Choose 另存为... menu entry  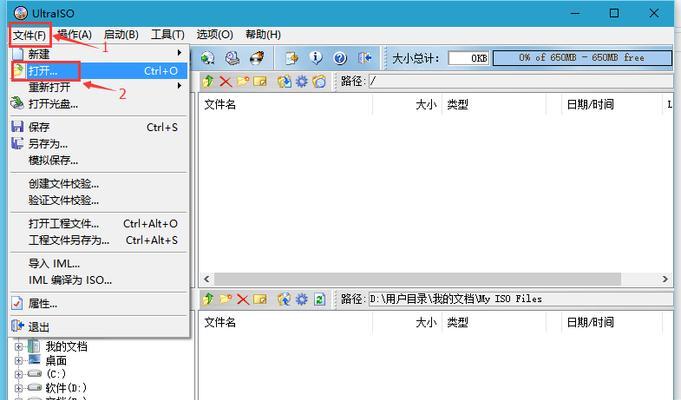pyautogui.click(x=99, y=144)
